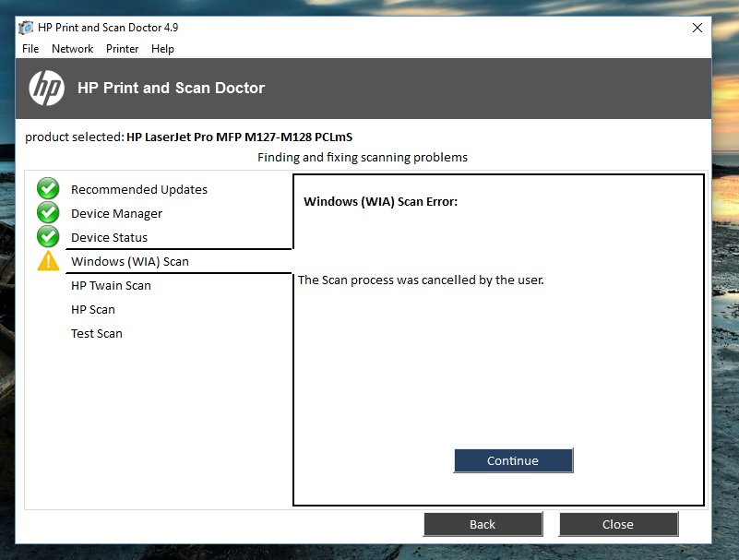Open the File menu
The image size is (739, 560).
30,49
